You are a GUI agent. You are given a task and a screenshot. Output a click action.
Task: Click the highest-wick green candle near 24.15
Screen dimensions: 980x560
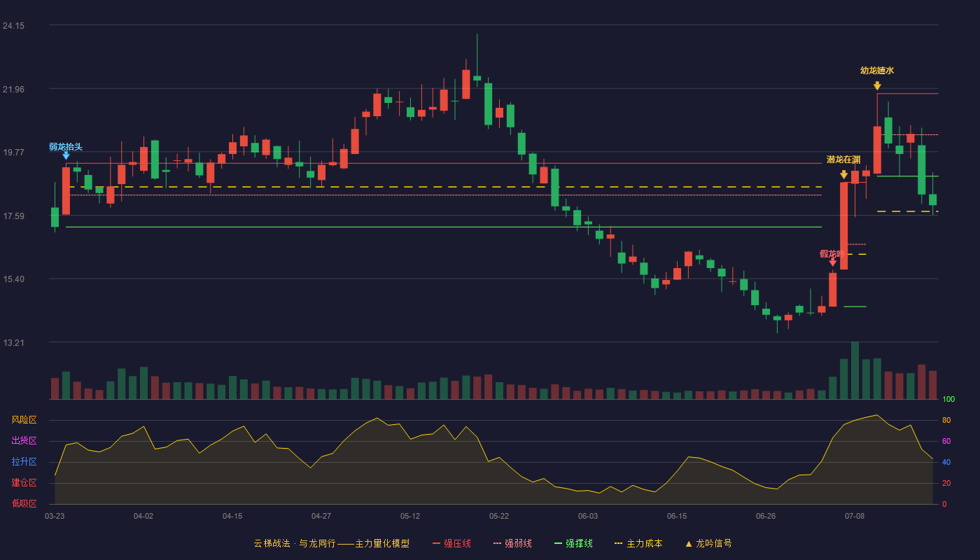[x=477, y=78]
